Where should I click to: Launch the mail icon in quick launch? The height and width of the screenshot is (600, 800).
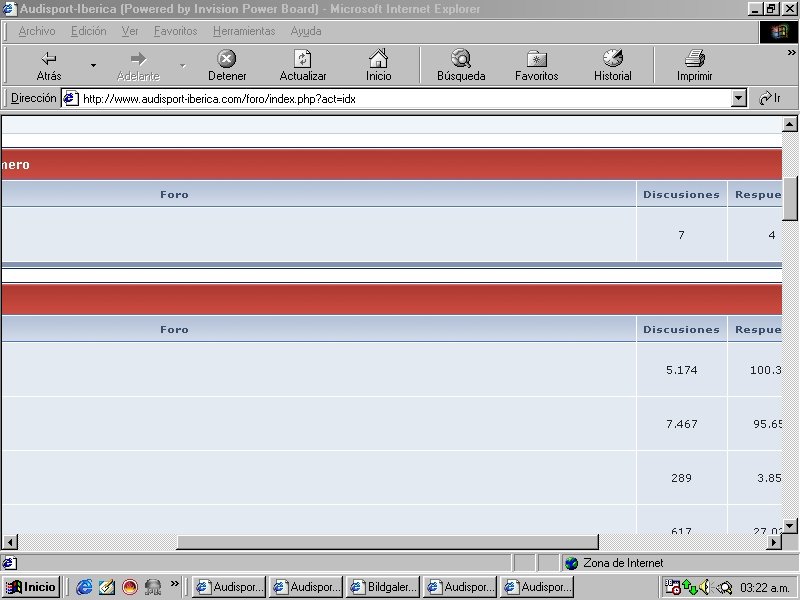point(107,587)
